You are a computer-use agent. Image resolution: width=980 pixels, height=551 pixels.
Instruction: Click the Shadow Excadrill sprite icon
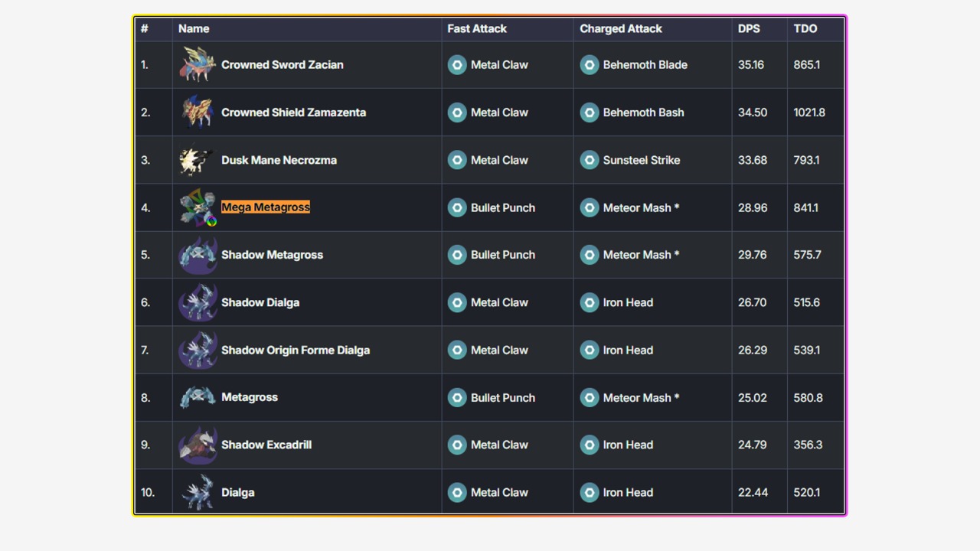click(x=198, y=445)
